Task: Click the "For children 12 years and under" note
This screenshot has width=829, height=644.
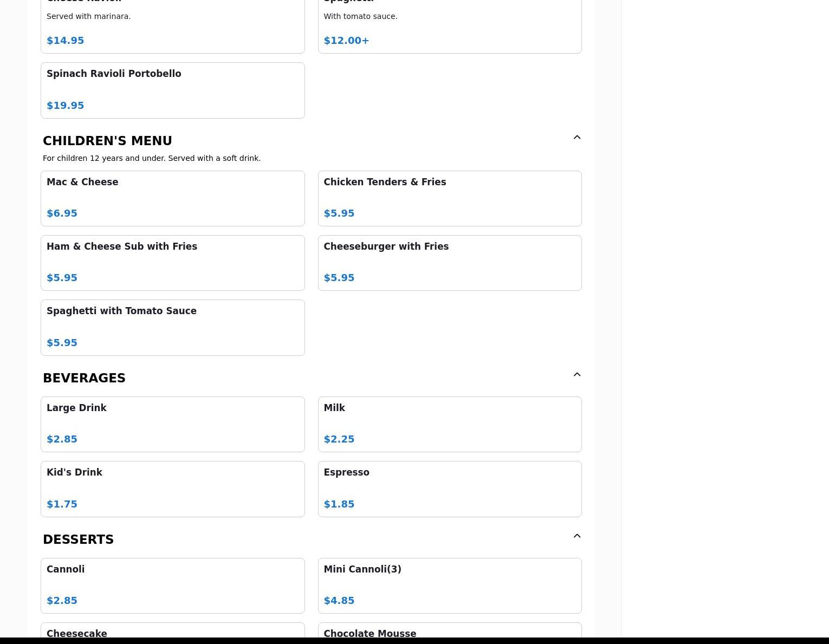Action: [x=152, y=158]
